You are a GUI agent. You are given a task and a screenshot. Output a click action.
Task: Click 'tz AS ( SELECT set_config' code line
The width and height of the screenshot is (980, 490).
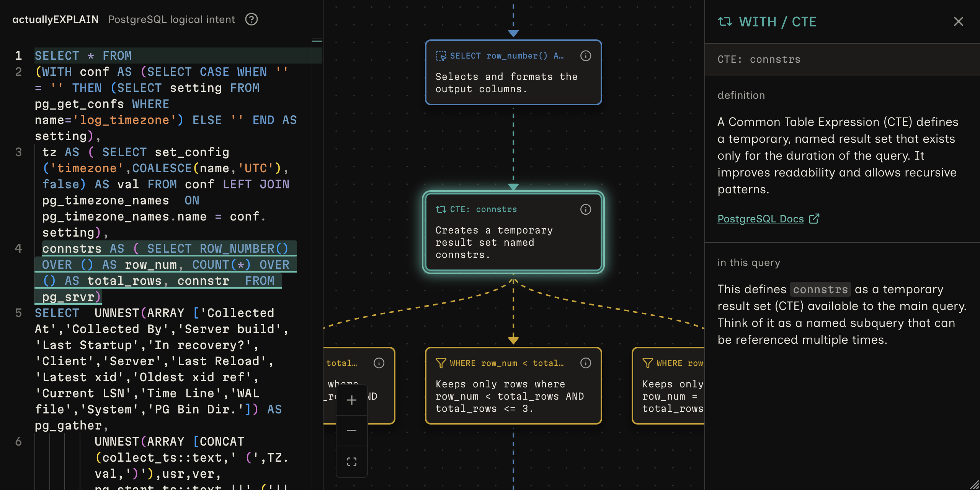pyautogui.click(x=136, y=152)
